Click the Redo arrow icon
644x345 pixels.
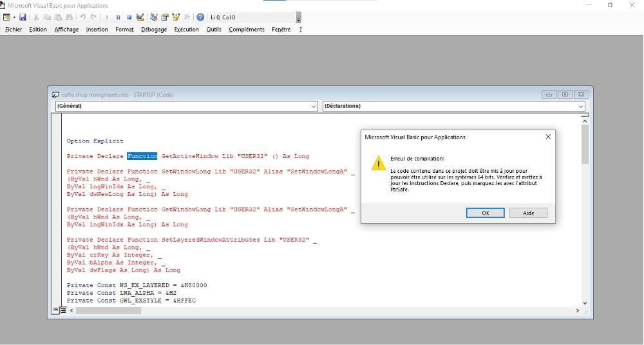[x=93, y=17]
